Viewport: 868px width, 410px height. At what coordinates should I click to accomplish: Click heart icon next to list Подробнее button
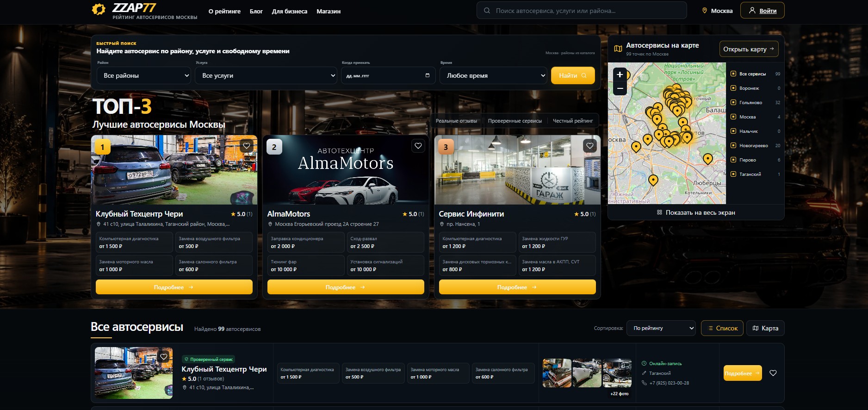point(773,373)
